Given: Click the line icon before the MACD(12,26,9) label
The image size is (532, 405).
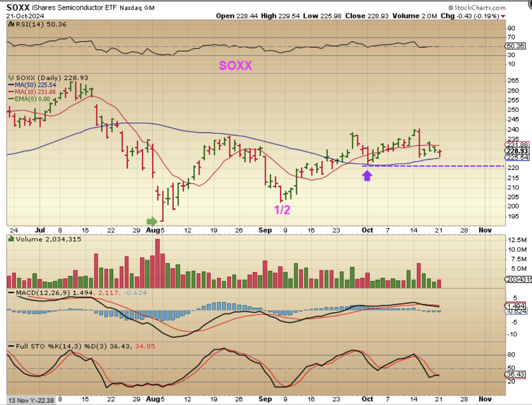Looking at the screenshot, I should tap(11, 293).
